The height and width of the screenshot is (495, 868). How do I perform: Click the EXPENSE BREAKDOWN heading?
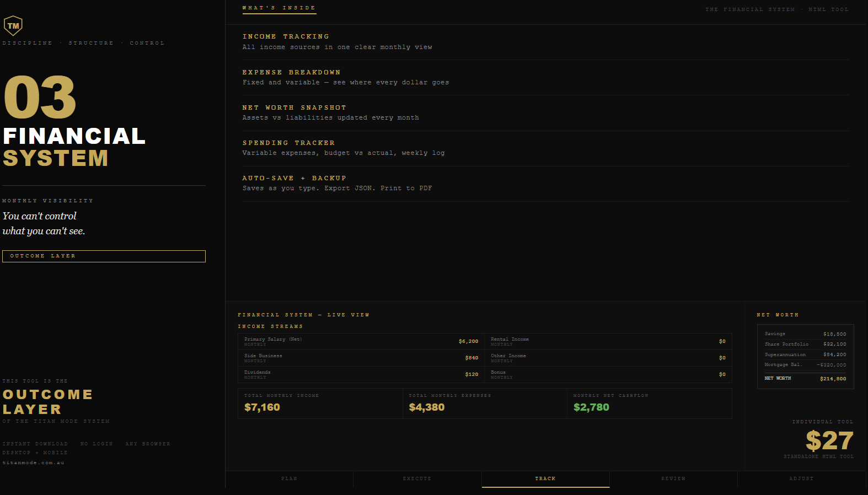pos(291,73)
